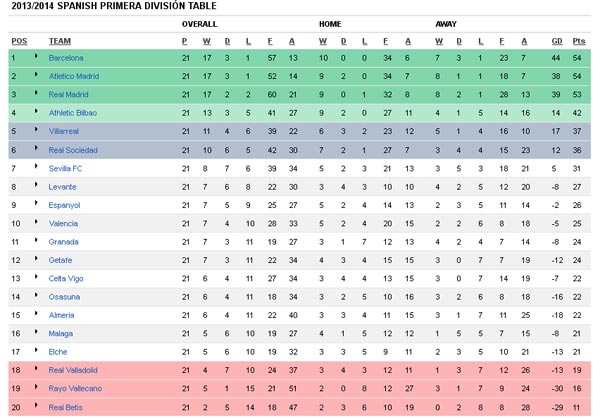Screen dimensions: 600x418
Task: Click the overall P column header
Action: (185, 41)
